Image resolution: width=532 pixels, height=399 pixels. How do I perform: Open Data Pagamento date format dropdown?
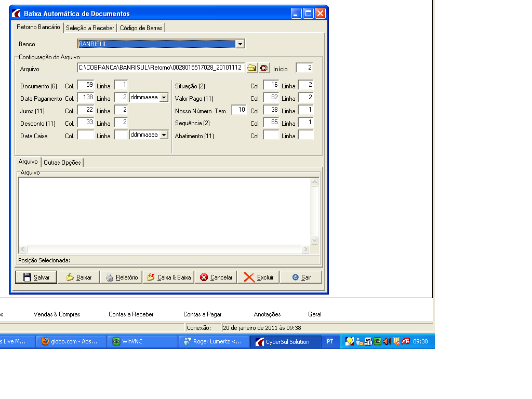click(164, 98)
